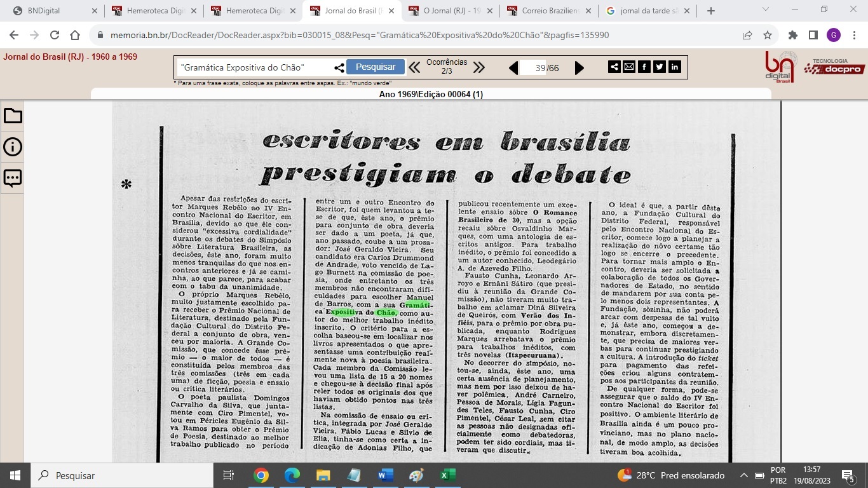Open the folder panel icon in sidebar
868x488 pixels.
[13, 116]
